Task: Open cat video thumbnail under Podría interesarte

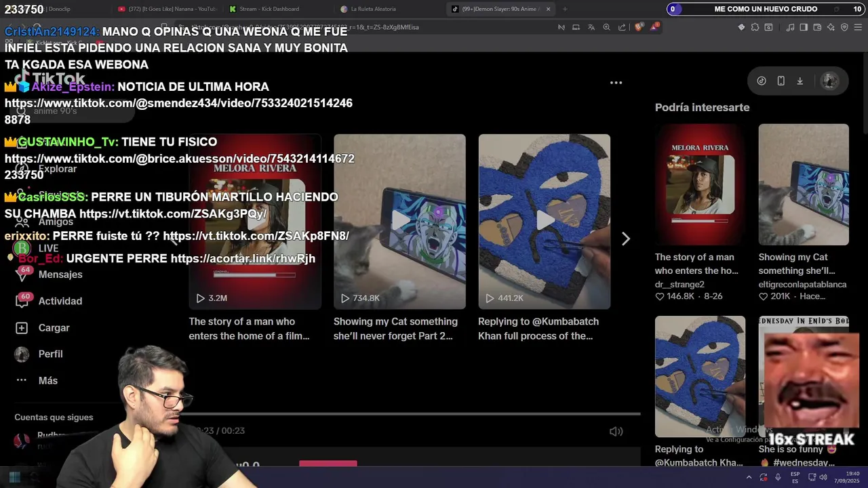Action: (804, 184)
